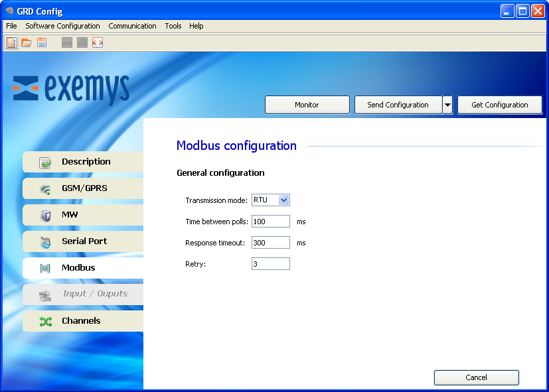Click the Open folder toolbar icon
The width and height of the screenshot is (549, 392).
pyautogui.click(x=27, y=42)
